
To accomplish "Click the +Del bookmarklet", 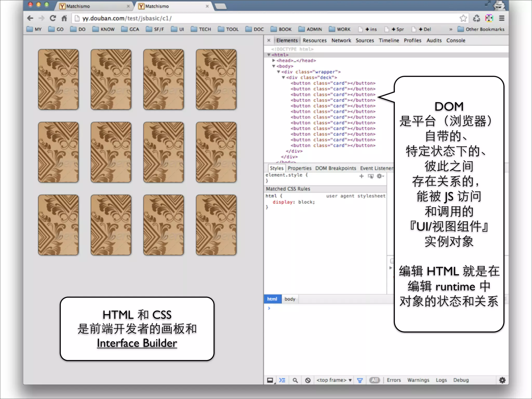I will click(421, 29).
